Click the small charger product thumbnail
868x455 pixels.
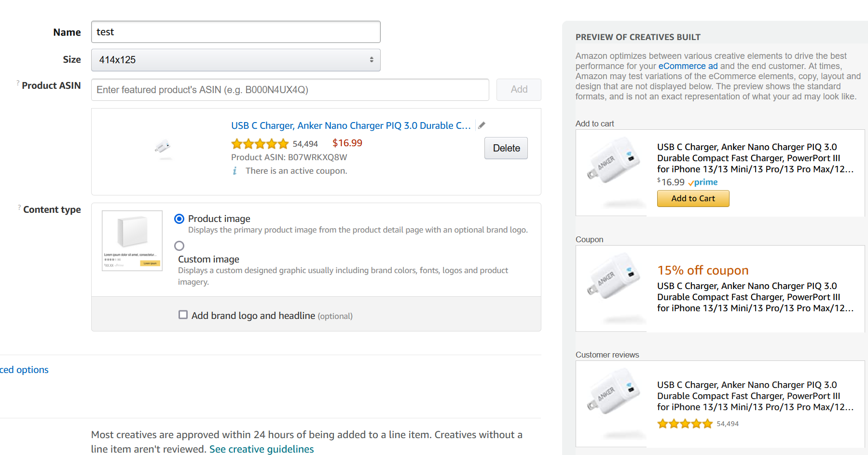(x=163, y=147)
